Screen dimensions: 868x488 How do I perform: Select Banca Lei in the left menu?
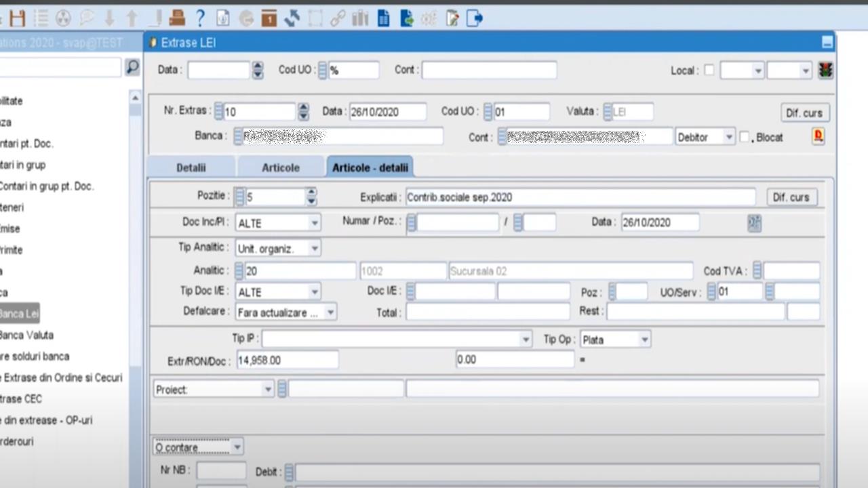(19, 314)
